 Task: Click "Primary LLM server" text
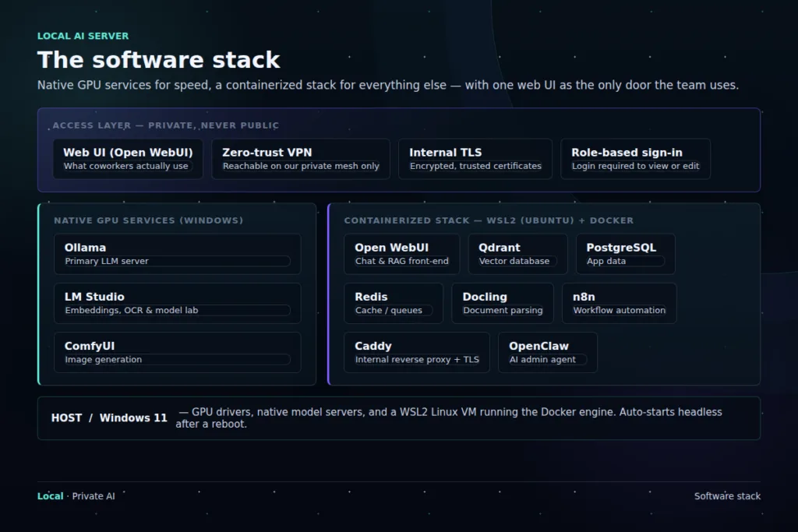(x=107, y=261)
